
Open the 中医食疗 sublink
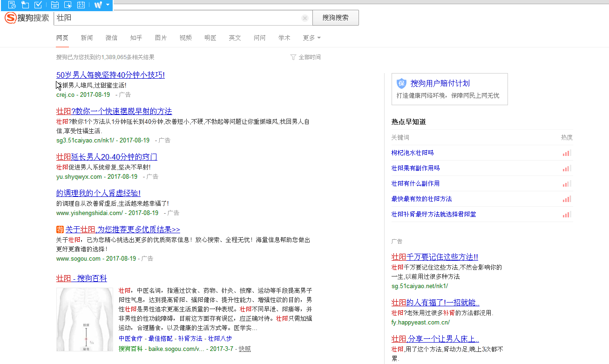[130, 339]
